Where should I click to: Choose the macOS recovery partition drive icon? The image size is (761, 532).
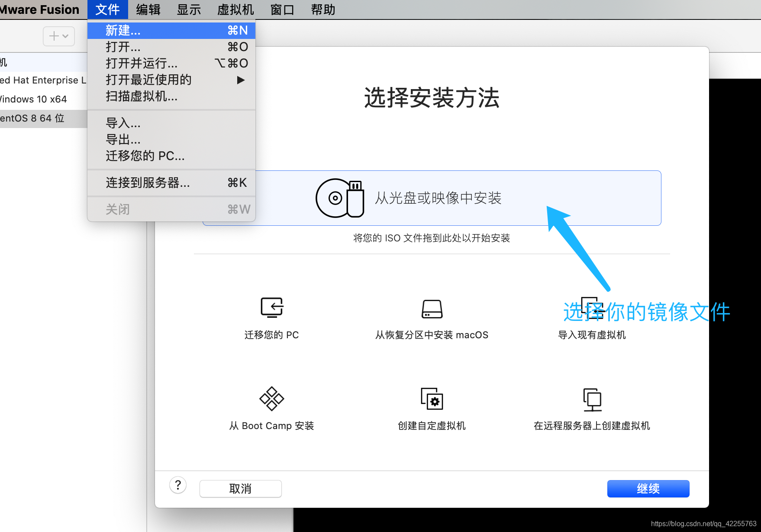pos(432,309)
